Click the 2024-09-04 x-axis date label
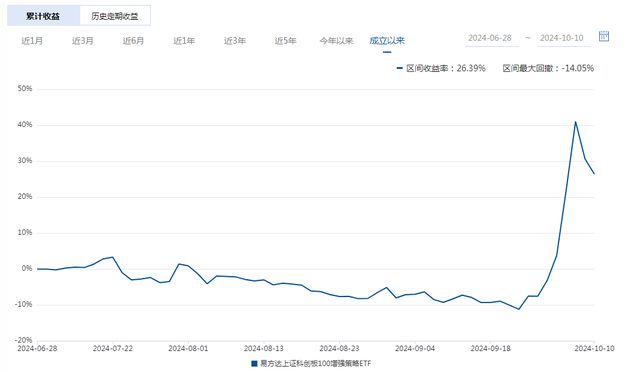640x372 pixels. point(415,349)
